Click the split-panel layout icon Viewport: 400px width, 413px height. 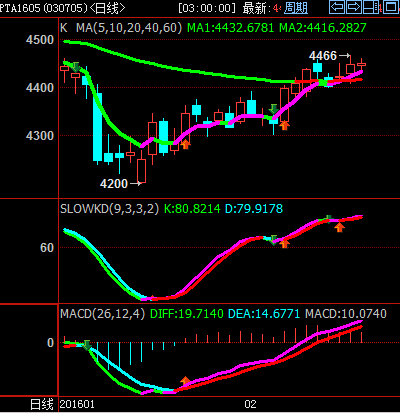(371, 7)
